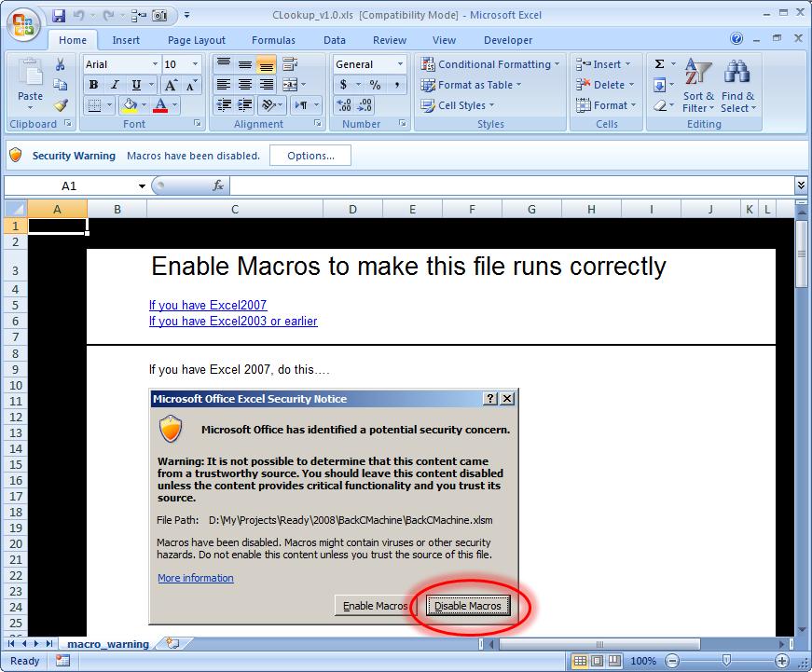Click the Insert Worksheet tab icon
The image size is (812, 672).
point(172,643)
